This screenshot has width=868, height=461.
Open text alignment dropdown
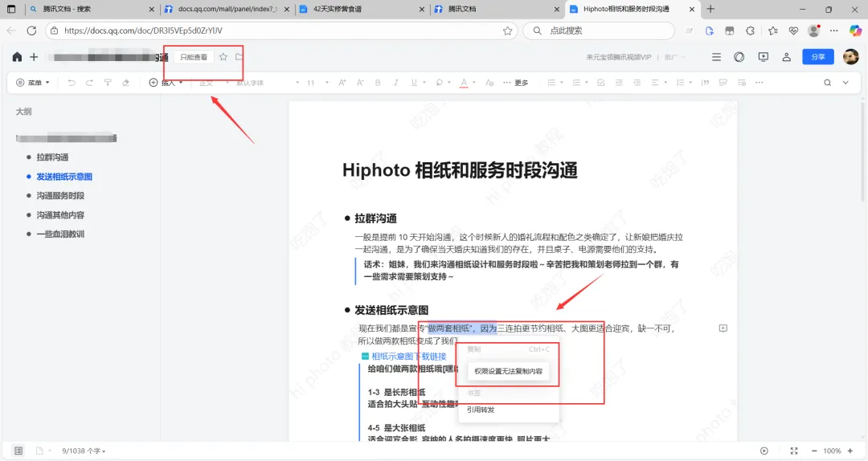click(x=658, y=83)
